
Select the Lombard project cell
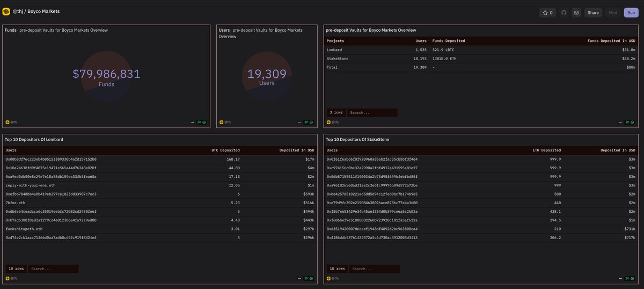(334, 49)
